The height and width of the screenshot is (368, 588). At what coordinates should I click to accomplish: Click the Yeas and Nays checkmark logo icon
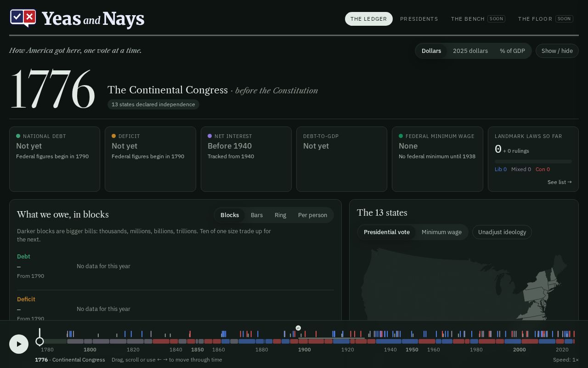coord(23,18)
